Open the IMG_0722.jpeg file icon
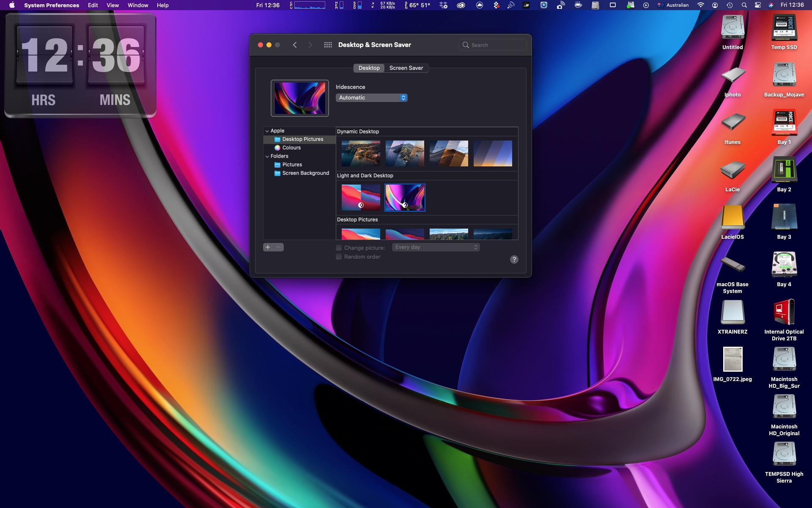 point(732,360)
